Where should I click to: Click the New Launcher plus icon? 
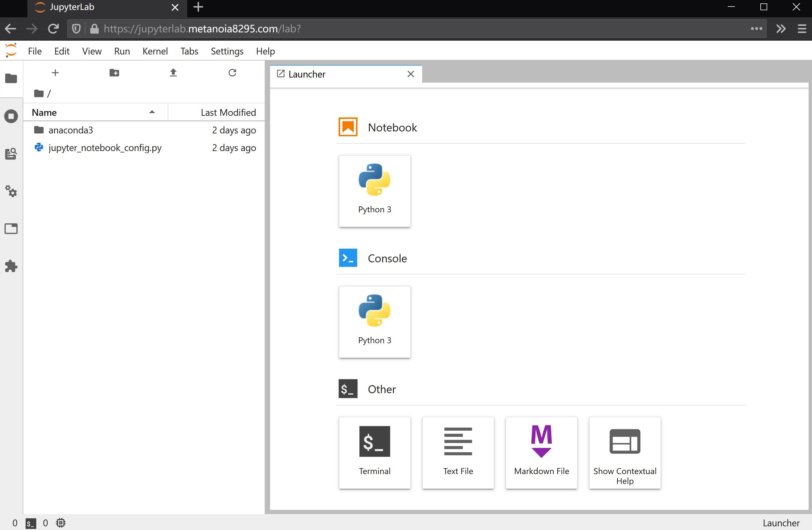click(55, 73)
